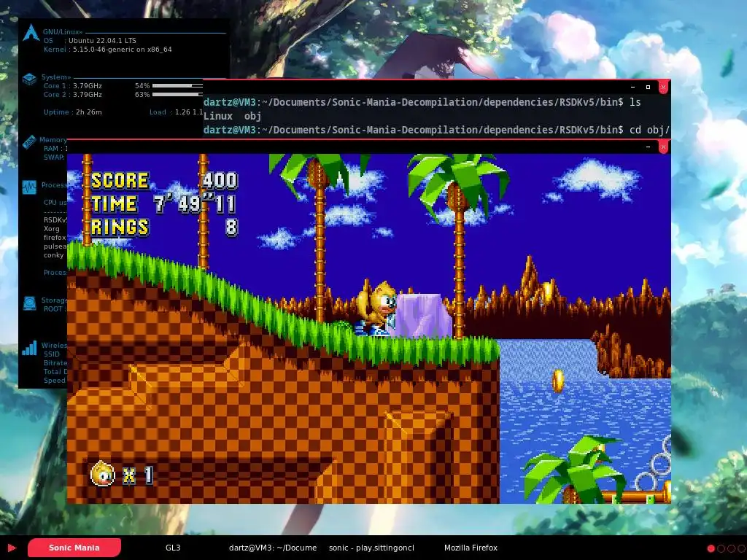This screenshot has width=747, height=560.
Task: Click the 'Uptime : 2h 26m' line
Action: 73,112
